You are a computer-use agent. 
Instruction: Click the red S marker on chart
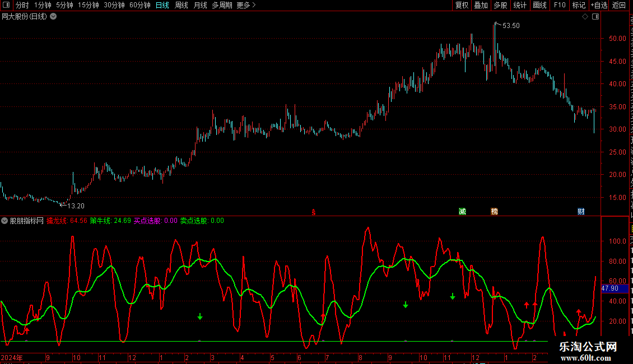(314, 212)
